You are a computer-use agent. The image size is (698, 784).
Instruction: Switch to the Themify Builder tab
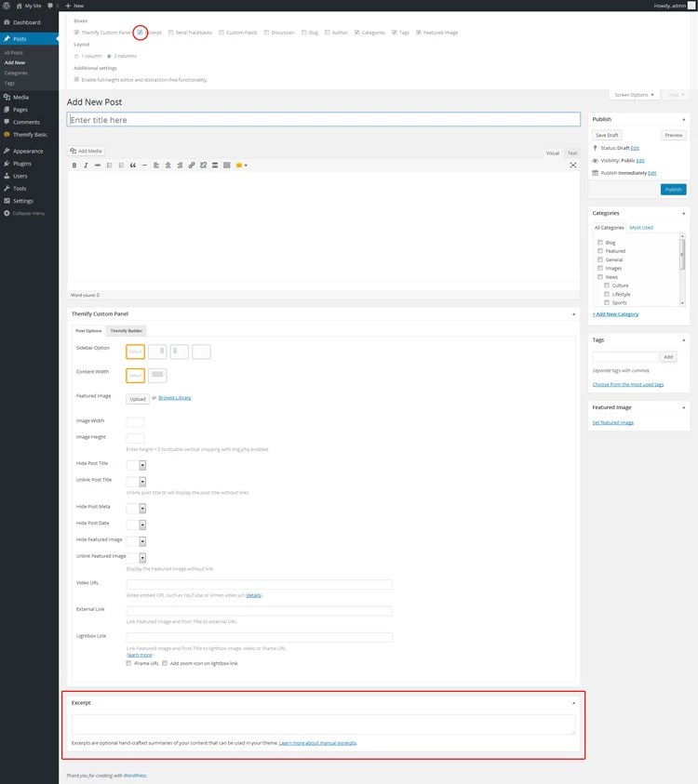[126, 330]
